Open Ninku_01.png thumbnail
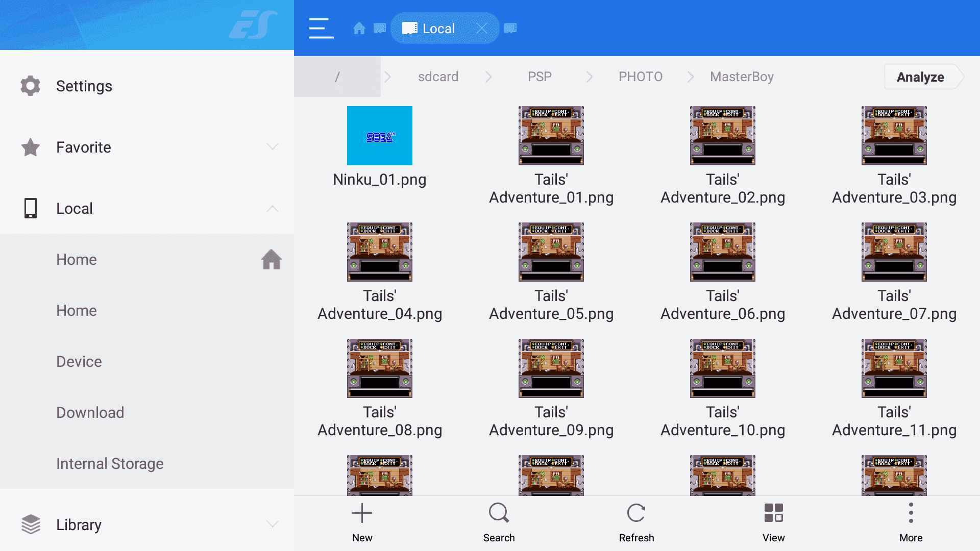 [x=380, y=136]
